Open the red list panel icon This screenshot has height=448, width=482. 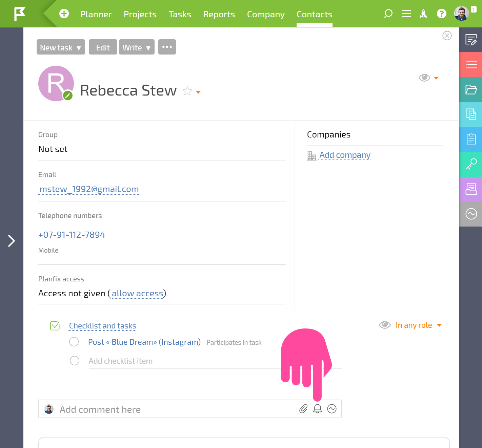pos(471,64)
